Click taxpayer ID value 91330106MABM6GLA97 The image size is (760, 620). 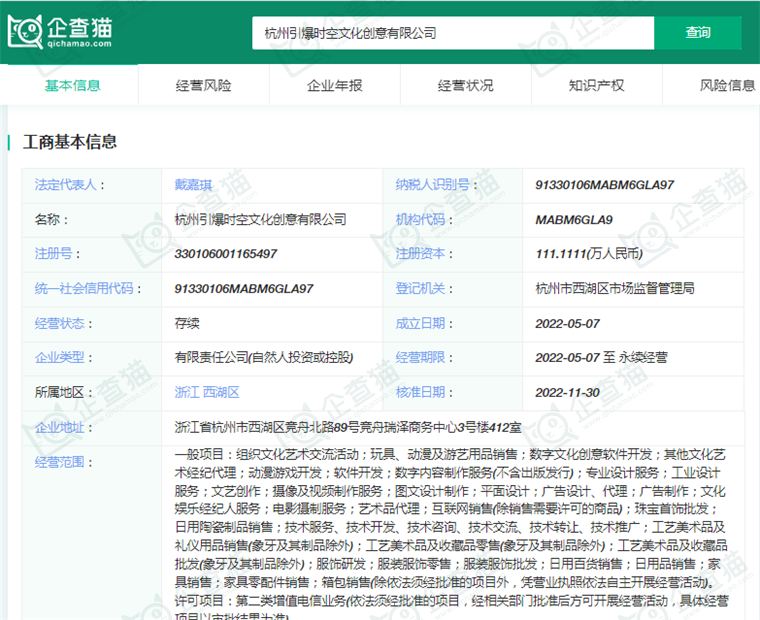pos(604,185)
